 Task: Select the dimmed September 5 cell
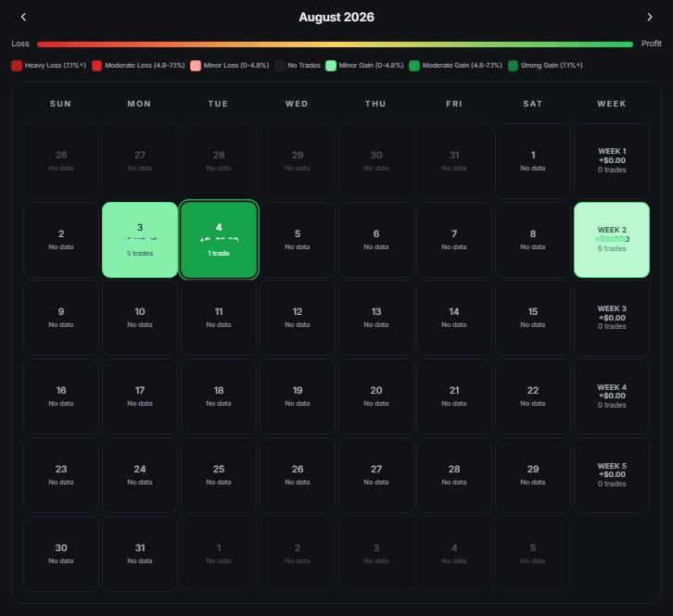click(533, 554)
